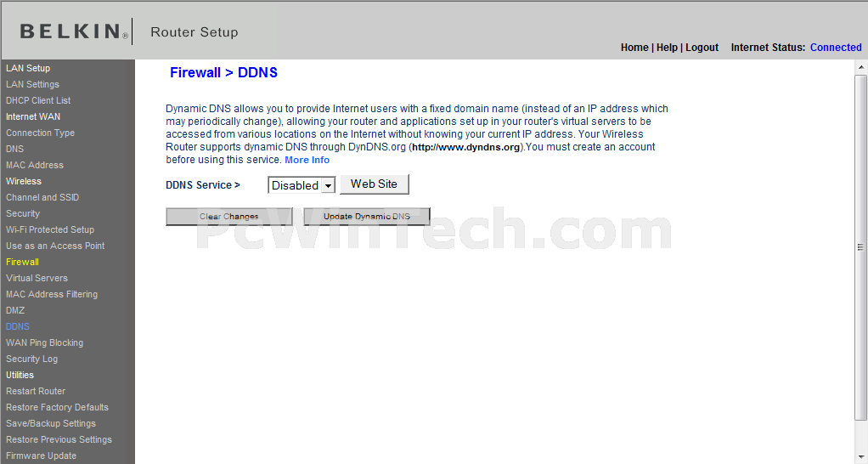Click the Clear Changes button
The height and width of the screenshot is (464, 868).
coord(229,217)
